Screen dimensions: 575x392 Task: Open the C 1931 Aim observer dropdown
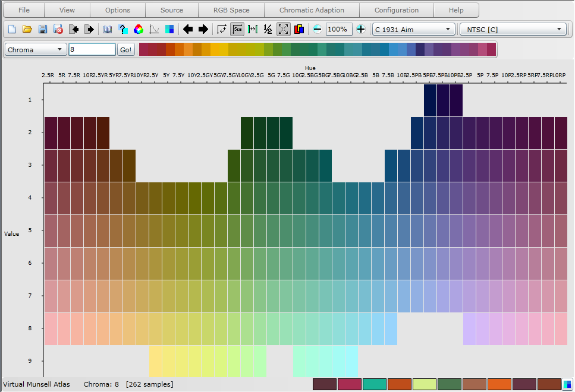tap(412, 29)
